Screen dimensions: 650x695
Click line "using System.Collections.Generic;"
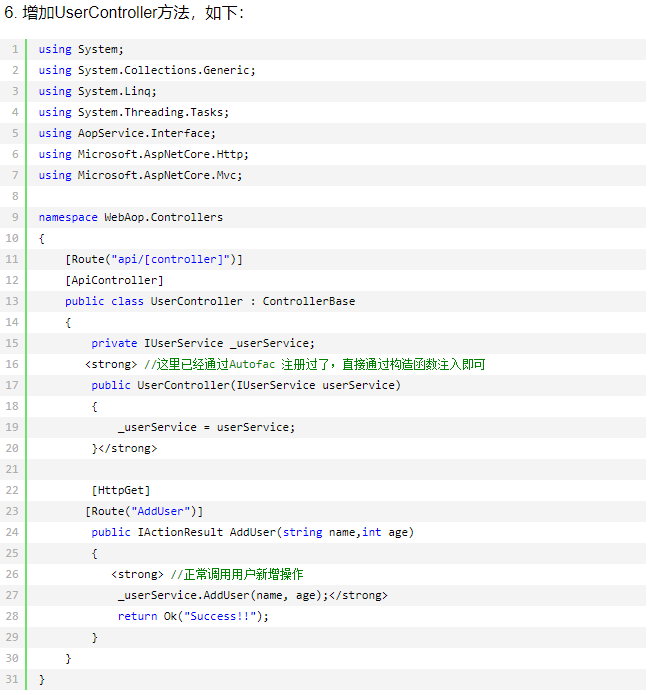point(147,70)
